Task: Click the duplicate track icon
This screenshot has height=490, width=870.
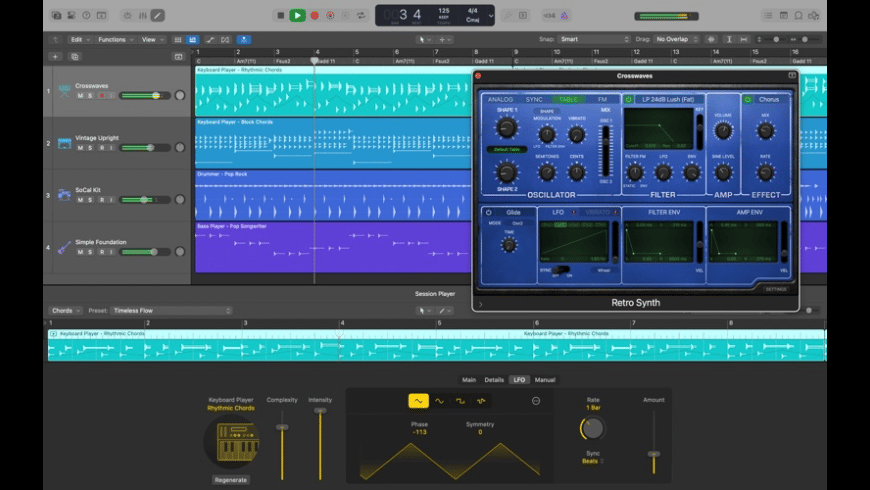Action: click(x=75, y=57)
